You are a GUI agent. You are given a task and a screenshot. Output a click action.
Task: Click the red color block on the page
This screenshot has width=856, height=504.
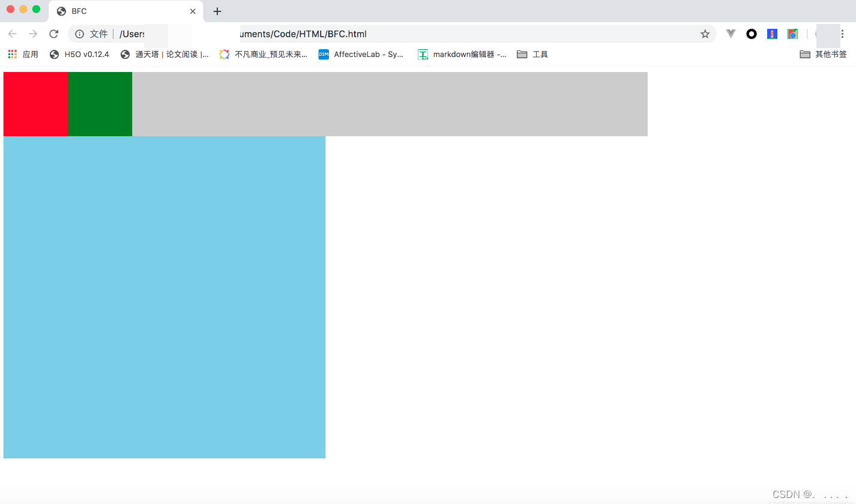tap(35, 103)
